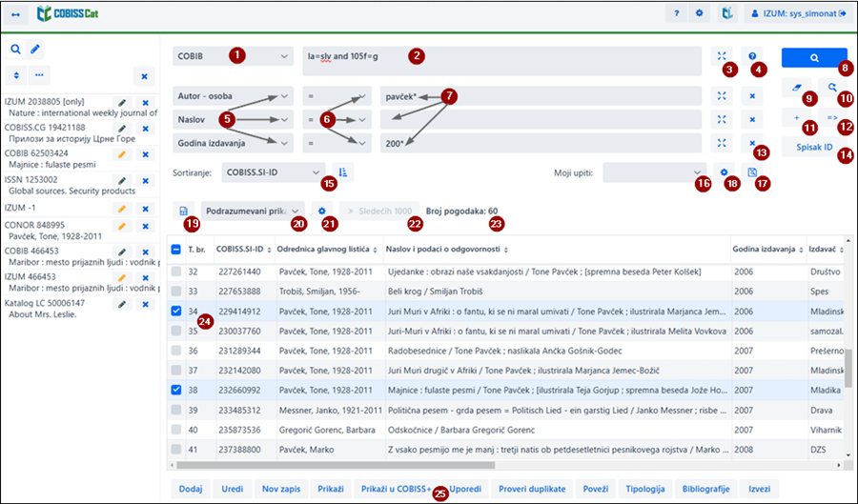The image size is (858, 504).
Task: Click the command search input field
Action: [501, 61]
